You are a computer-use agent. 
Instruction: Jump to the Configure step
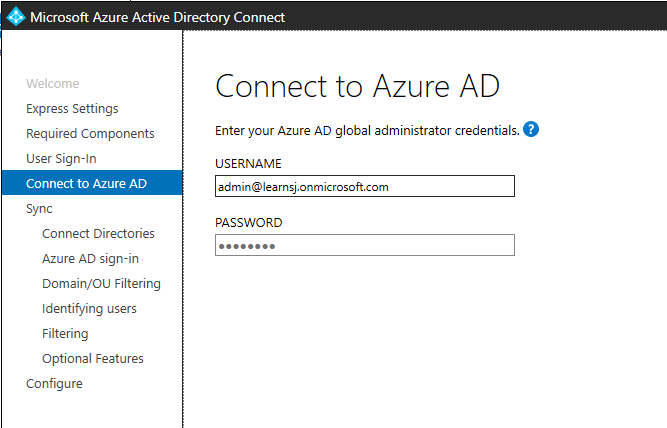[54, 384]
